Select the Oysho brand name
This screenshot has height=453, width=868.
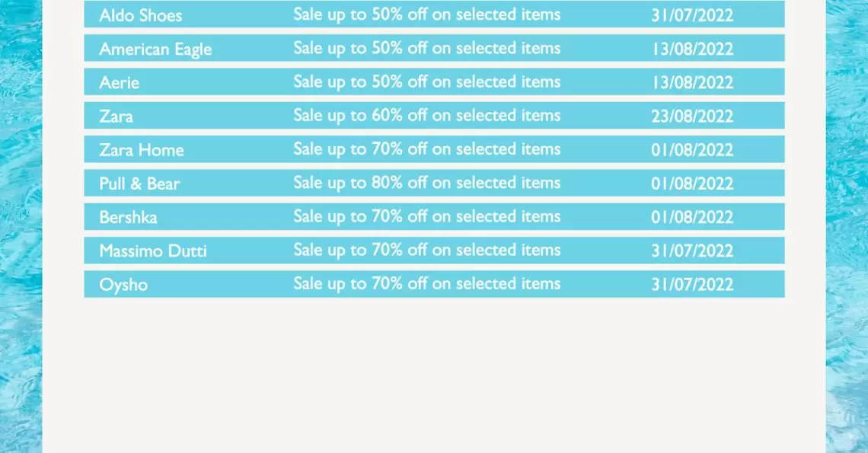coord(123,285)
